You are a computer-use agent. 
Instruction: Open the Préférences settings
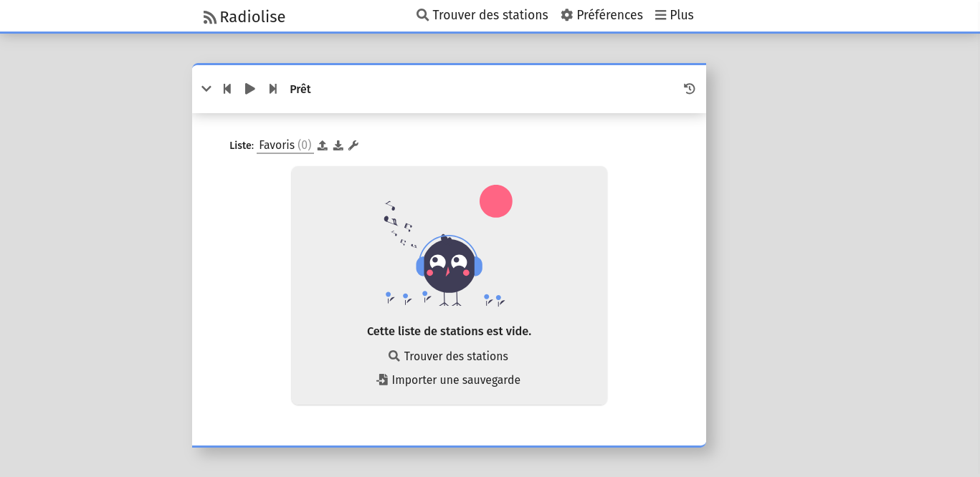tap(601, 15)
